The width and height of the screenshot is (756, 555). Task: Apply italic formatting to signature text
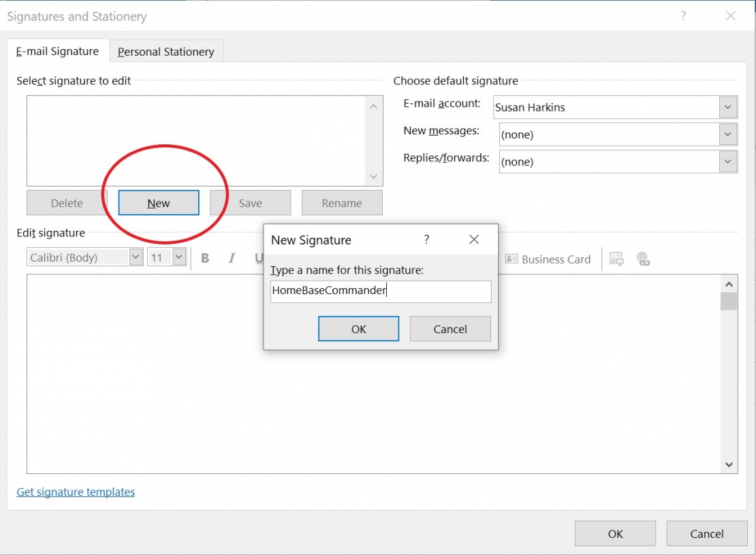point(232,258)
